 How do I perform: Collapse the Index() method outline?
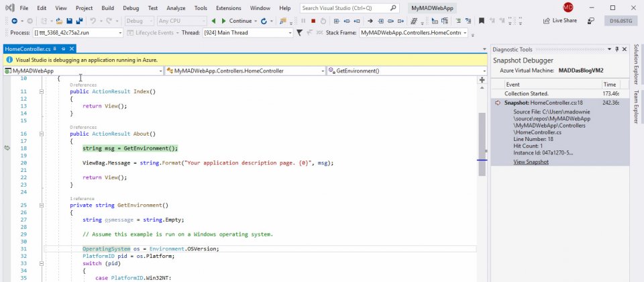tap(42, 92)
